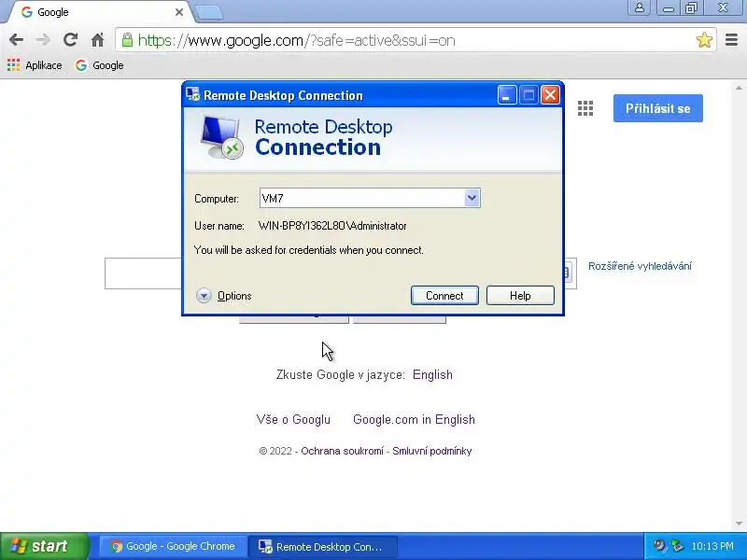Screen dimensions: 747x560
Task: Expand Options in Remote Desktop Connection
Action: (x=224, y=296)
